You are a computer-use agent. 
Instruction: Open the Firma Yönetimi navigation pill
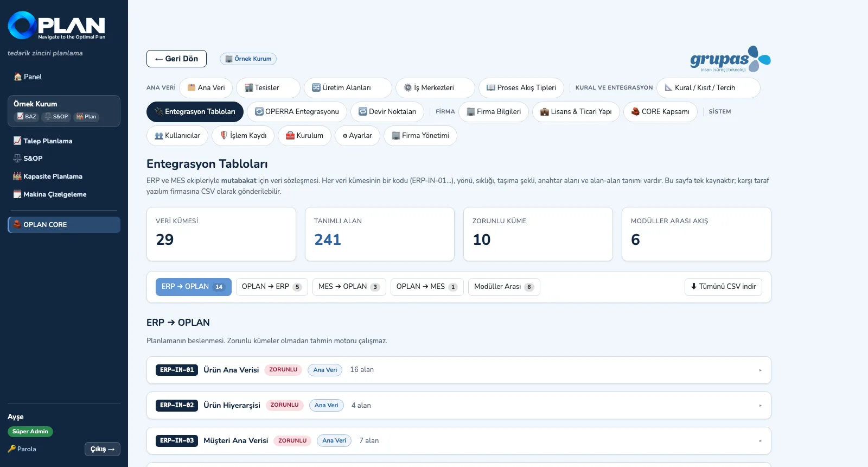420,136
